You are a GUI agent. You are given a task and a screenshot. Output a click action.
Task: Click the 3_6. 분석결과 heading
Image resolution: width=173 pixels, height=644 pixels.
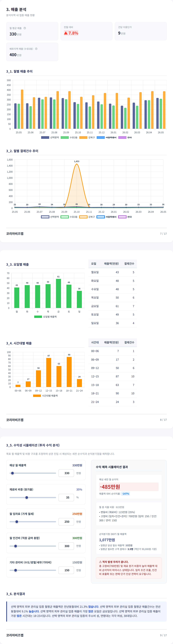coord(15,594)
